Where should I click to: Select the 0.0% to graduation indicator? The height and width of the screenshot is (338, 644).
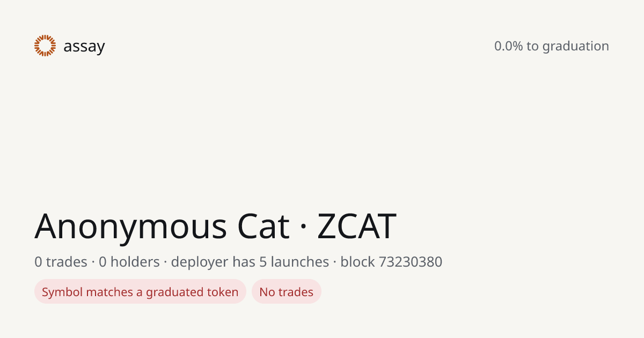552,46
